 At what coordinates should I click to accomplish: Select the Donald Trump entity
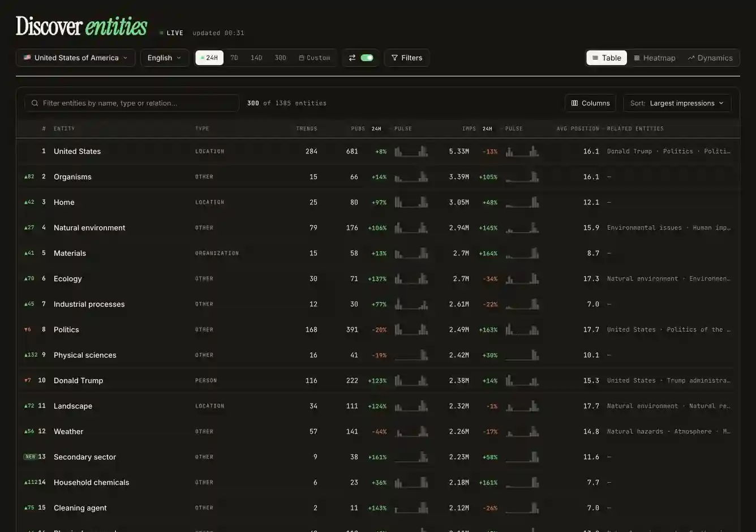coord(78,380)
